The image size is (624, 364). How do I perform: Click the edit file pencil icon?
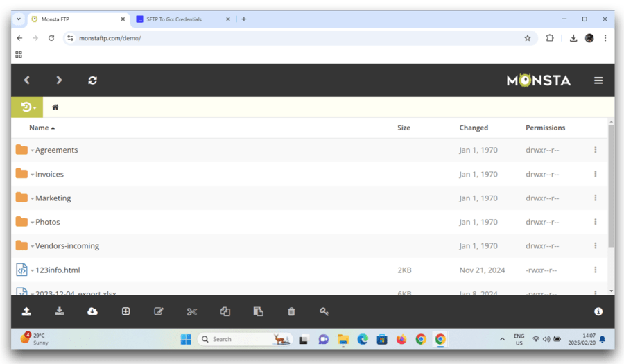pyautogui.click(x=159, y=311)
